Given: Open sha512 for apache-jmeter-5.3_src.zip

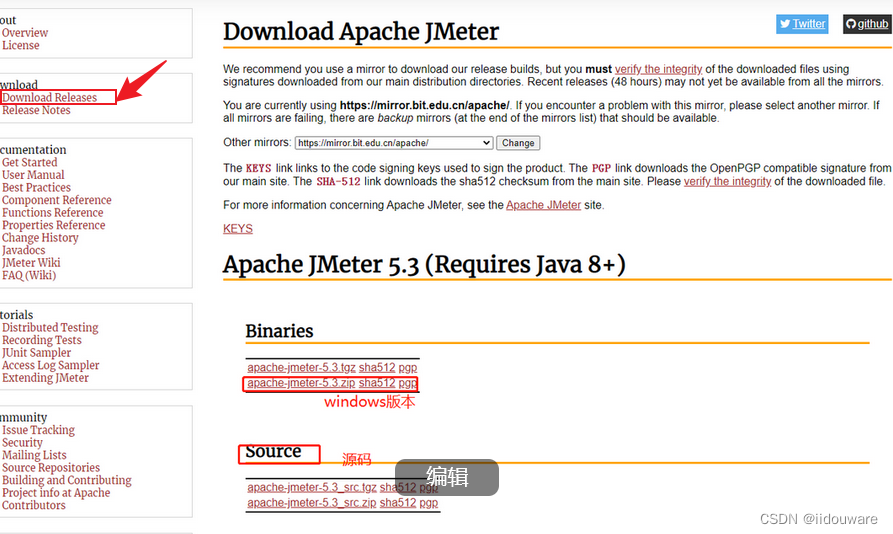Looking at the screenshot, I should click(398, 503).
